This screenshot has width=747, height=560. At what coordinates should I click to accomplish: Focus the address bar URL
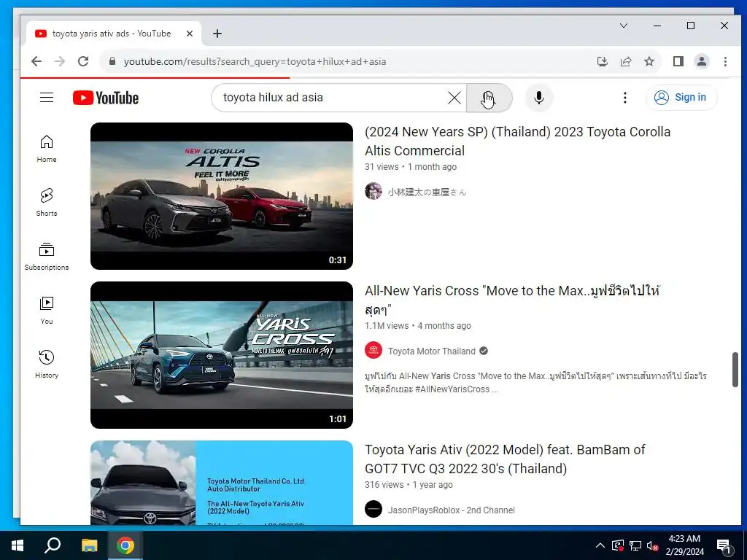click(x=255, y=61)
